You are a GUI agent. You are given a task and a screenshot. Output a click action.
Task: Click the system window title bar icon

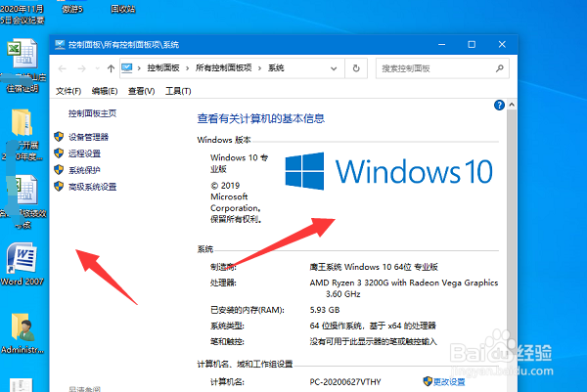click(x=60, y=45)
